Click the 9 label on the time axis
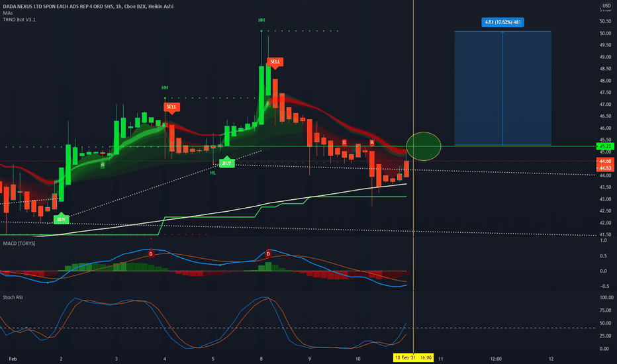 pos(310,359)
